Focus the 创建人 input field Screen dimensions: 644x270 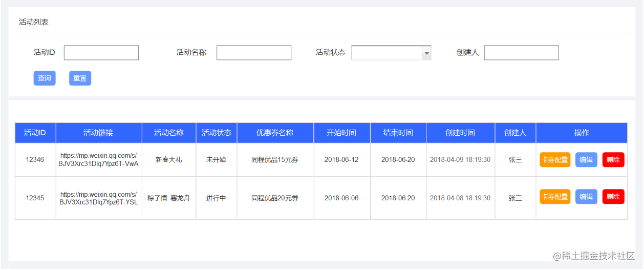coord(521,53)
